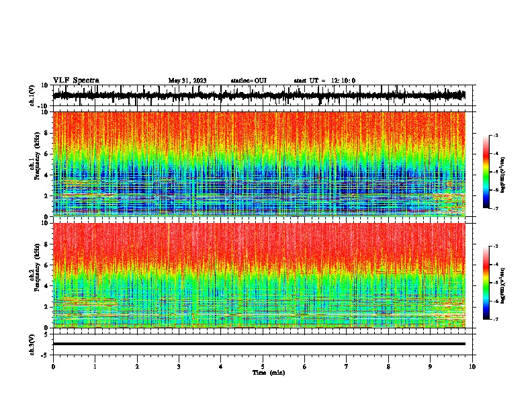Click the time axis tick label "0"
This screenshot has height=411, width=532.
[x=53, y=367]
